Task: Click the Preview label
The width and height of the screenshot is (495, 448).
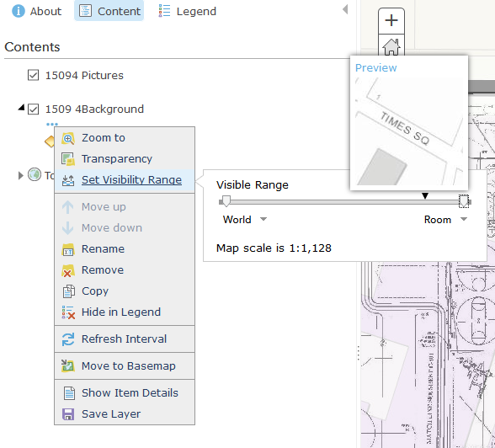Action: (375, 68)
